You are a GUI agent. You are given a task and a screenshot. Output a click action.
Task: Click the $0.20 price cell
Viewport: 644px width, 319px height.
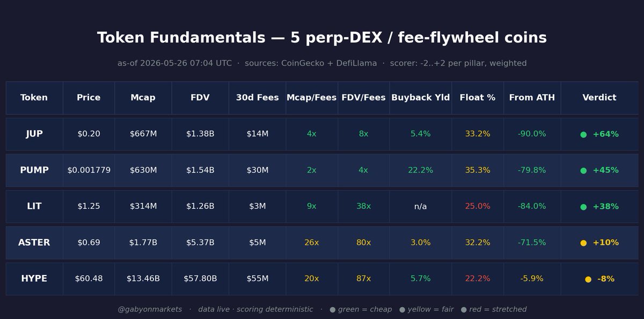89,134
